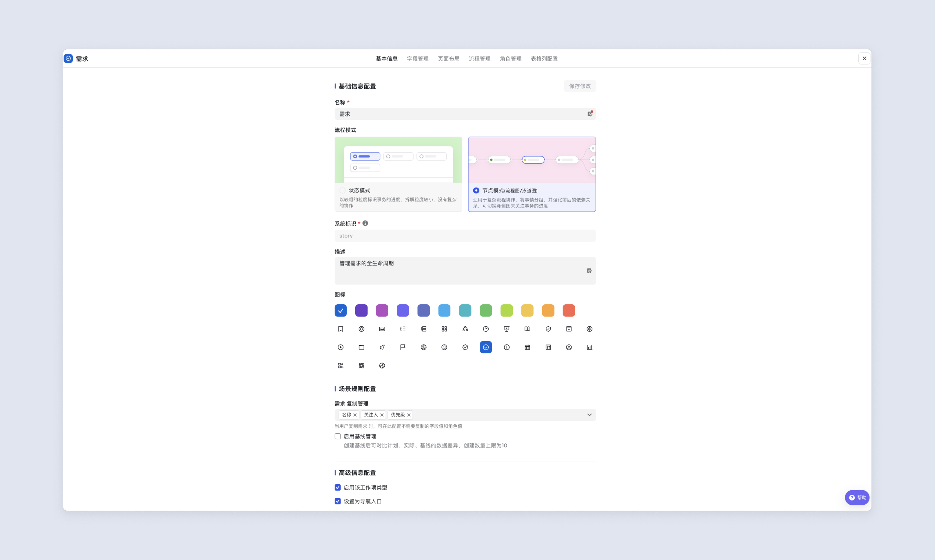This screenshot has height=560, width=935.
Task: Choose the bookmark icon in the icon grid
Action: tap(340, 329)
